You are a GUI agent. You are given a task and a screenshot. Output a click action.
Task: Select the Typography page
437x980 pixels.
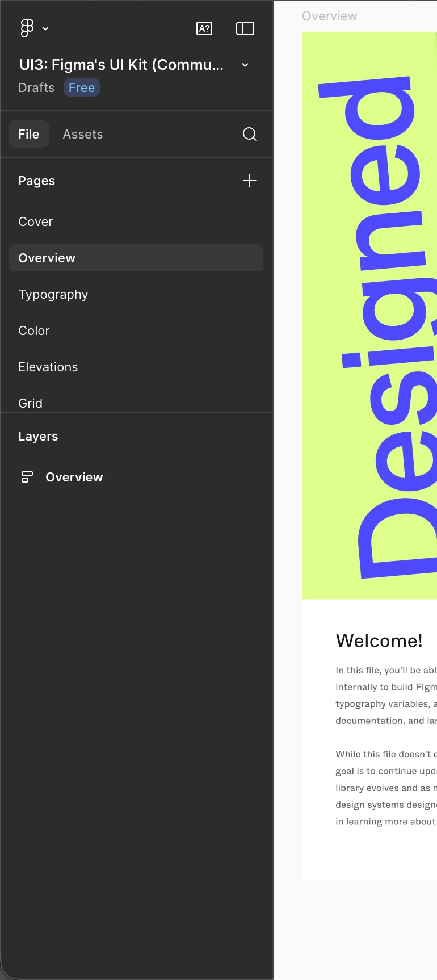(136, 294)
